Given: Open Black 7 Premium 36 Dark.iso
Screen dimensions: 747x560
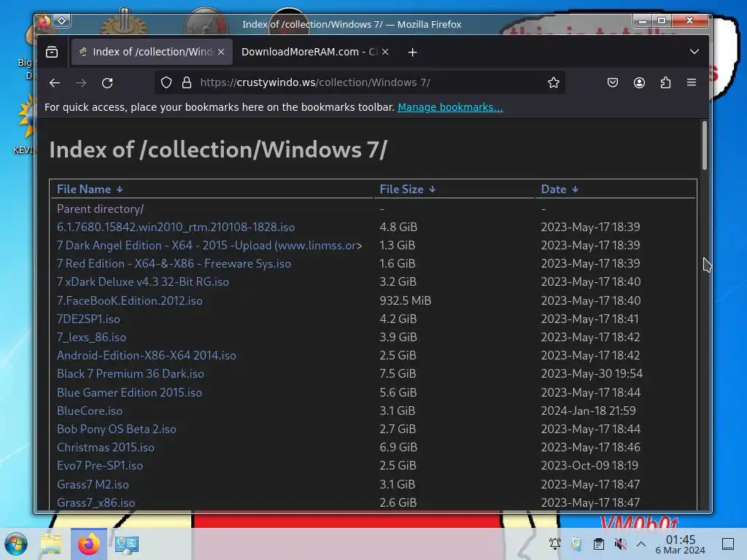Looking at the screenshot, I should coord(131,374).
